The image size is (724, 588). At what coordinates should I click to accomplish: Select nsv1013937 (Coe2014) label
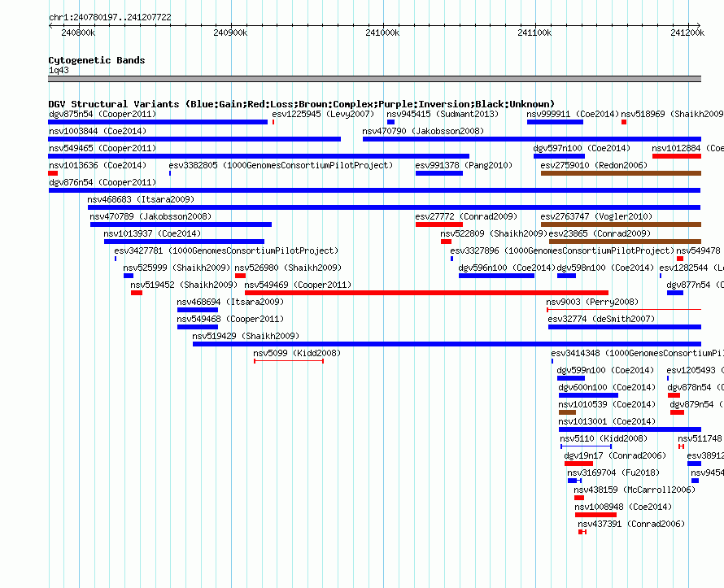(152, 233)
